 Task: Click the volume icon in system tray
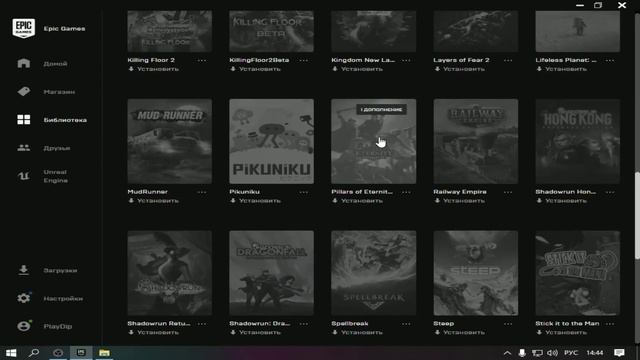552,353
